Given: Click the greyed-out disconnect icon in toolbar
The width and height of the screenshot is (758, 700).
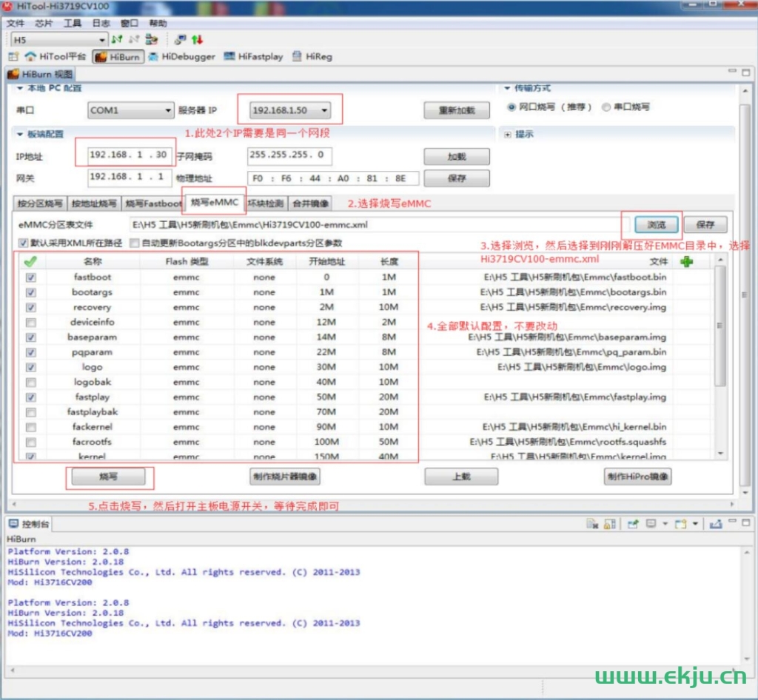Looking at the screenshot, I should point(134,40).
